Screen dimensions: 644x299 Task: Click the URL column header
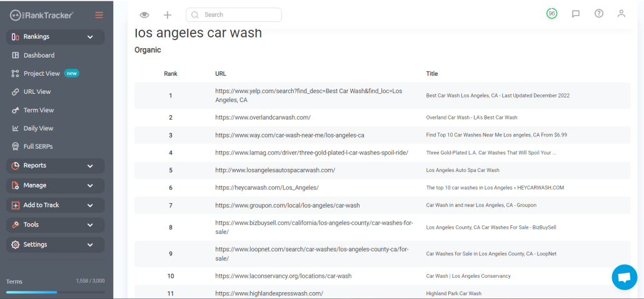point(221,74)
